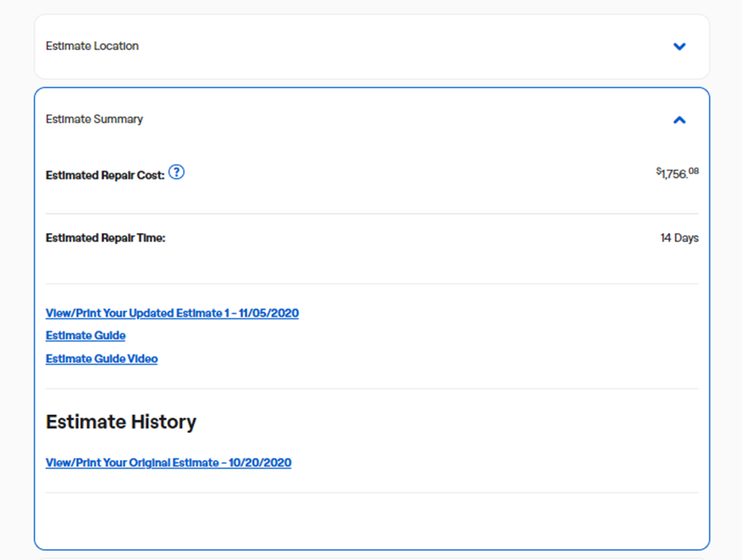Click the Estimate Summary header title

tap(94, 119)
